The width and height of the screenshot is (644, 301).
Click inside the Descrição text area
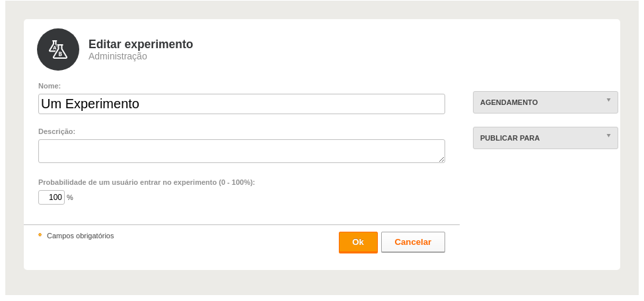[x=242, y=151]
